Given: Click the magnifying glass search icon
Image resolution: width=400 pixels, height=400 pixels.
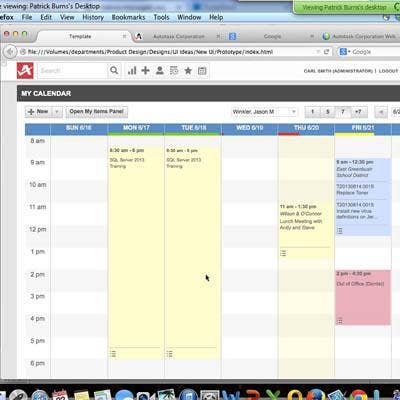Looking at the screenshot, I should (x=114, y=70).
